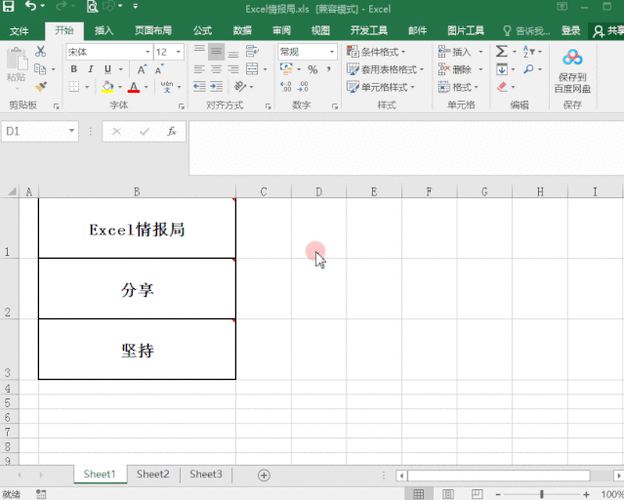Increase decimal places icon

(286, 86)
